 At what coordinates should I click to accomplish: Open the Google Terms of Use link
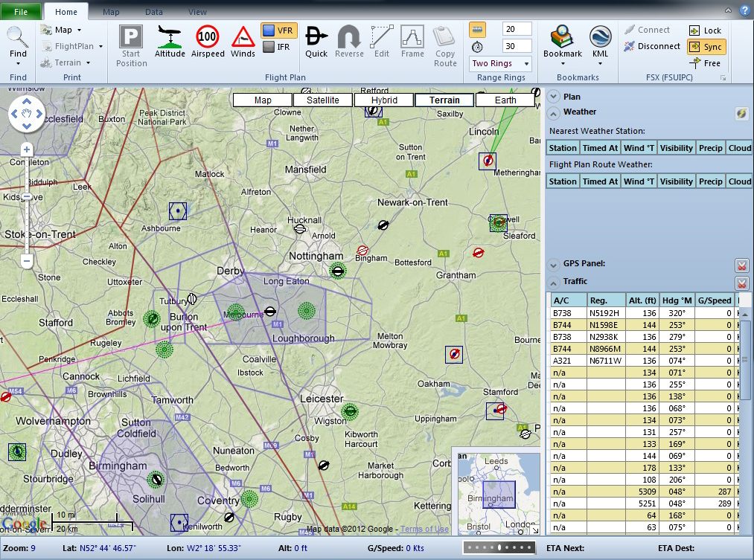424,529
